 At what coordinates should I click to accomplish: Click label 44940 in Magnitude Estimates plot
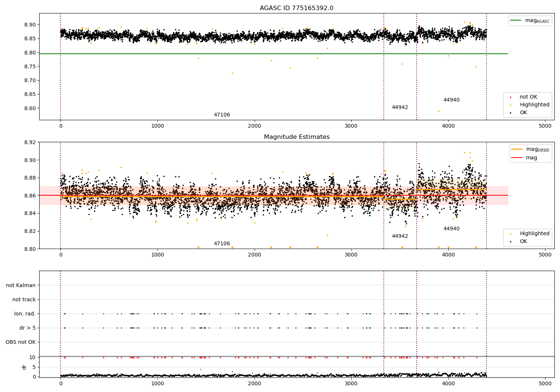click(451, 229)
